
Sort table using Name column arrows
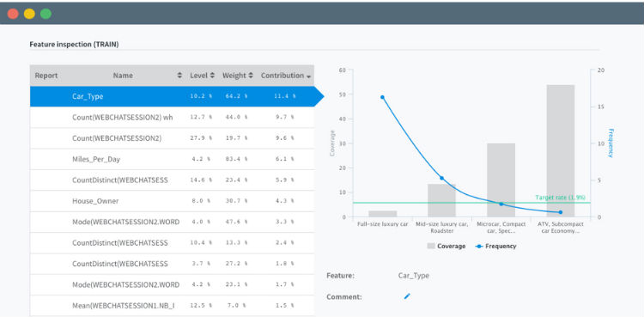[x=179, y=76]
